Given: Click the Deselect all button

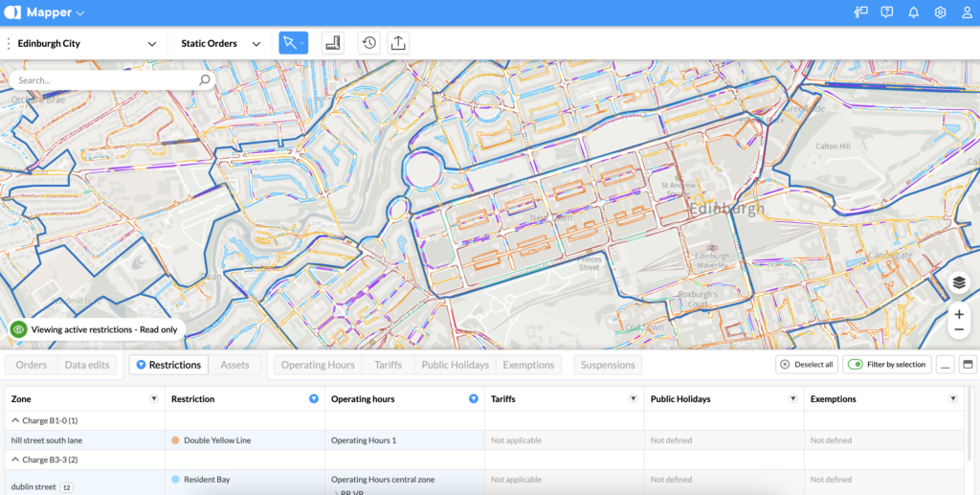Looking at the screenshot, I should [806, 365].
